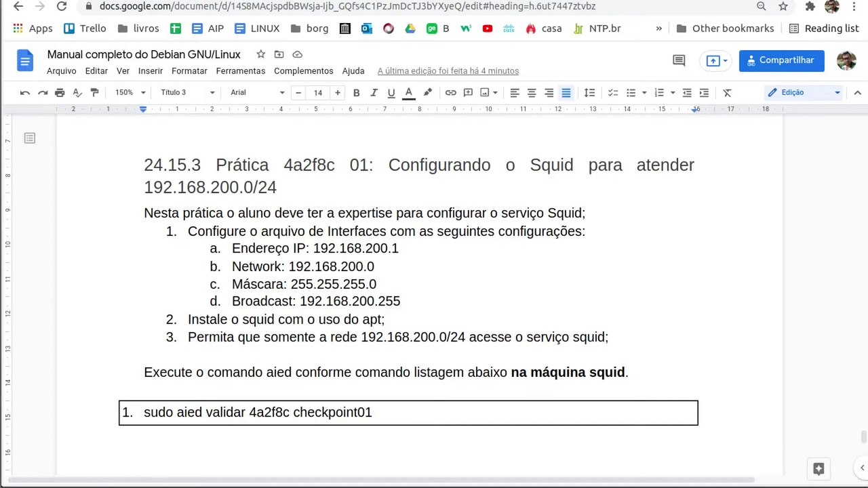View cloud save status icon

[297, 54]
